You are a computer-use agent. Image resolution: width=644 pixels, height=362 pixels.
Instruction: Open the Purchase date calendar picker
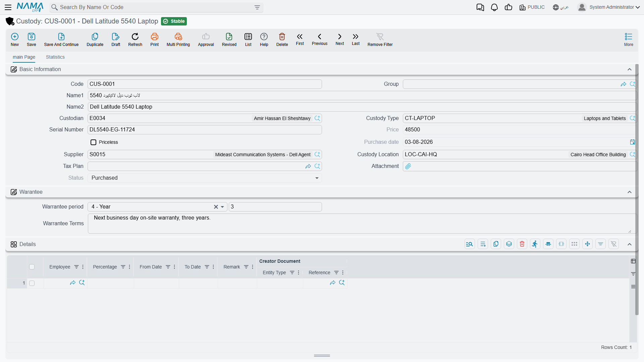633,142
